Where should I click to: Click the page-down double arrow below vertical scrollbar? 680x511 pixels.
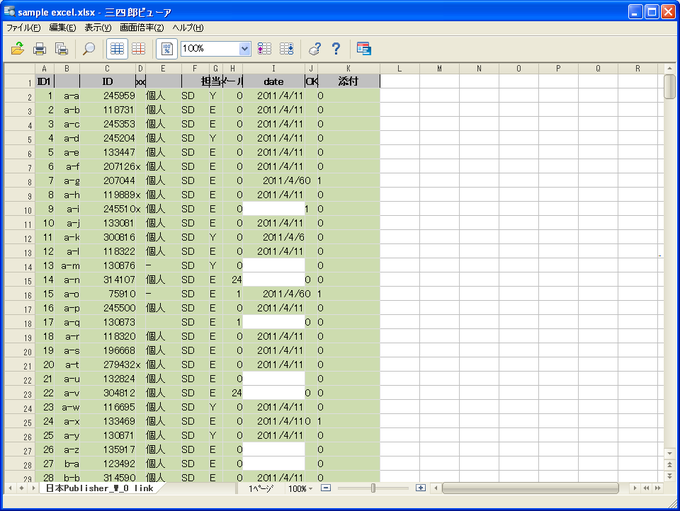point(670,476)
